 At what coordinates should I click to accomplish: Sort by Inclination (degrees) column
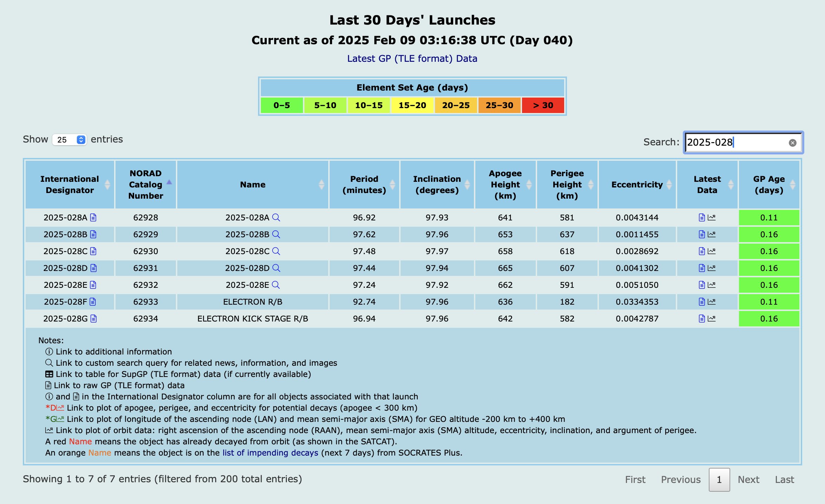click(437, 185)
